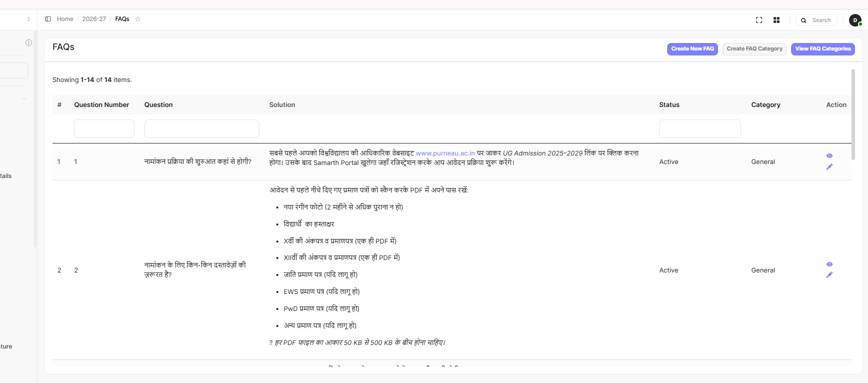This screenshot has width=868, height=383.
Task: Edit FAQ number 1 with pencil icon
Action: [x=829, y=167]
